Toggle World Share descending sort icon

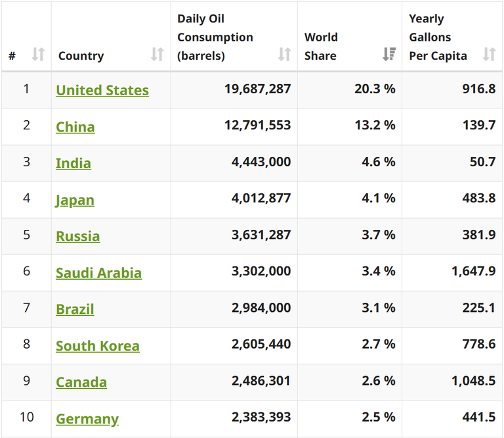click(x=389, y=55)
